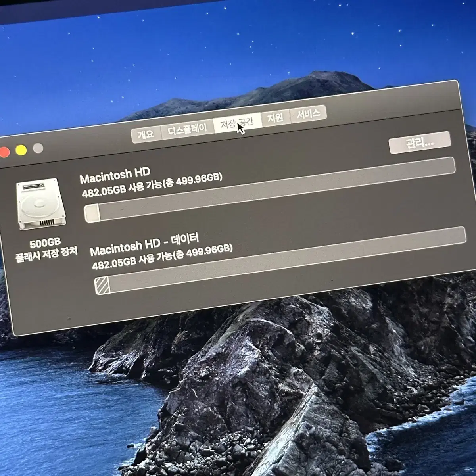Screen dimensions: 476x476
Task: Click the gray zoom window button
Action: pos(38,148)
